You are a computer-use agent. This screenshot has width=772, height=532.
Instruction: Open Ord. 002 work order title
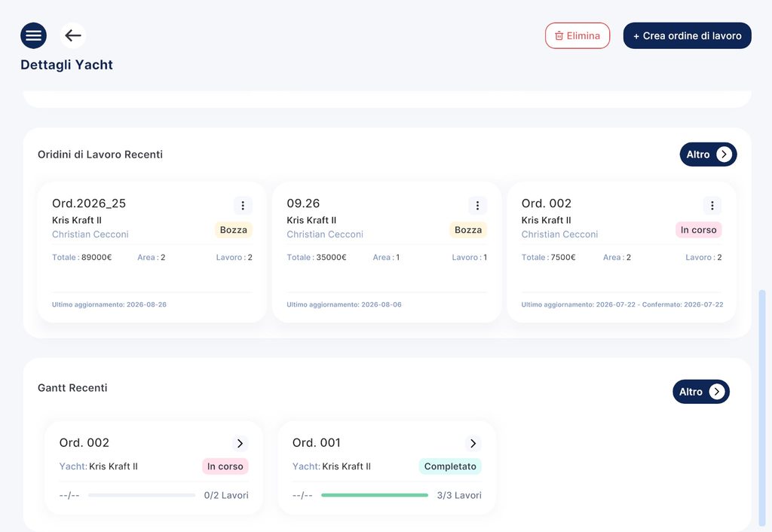click(547, 203)
